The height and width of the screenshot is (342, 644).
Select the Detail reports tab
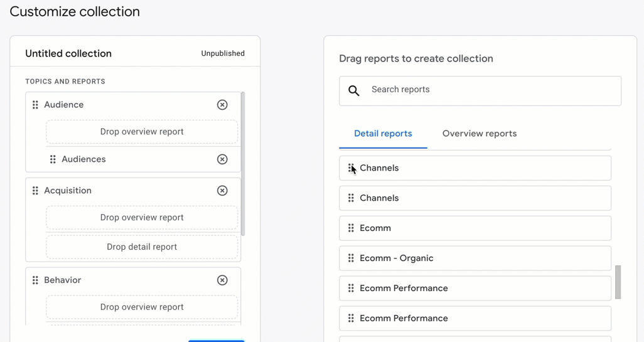[x=383, y=134]
